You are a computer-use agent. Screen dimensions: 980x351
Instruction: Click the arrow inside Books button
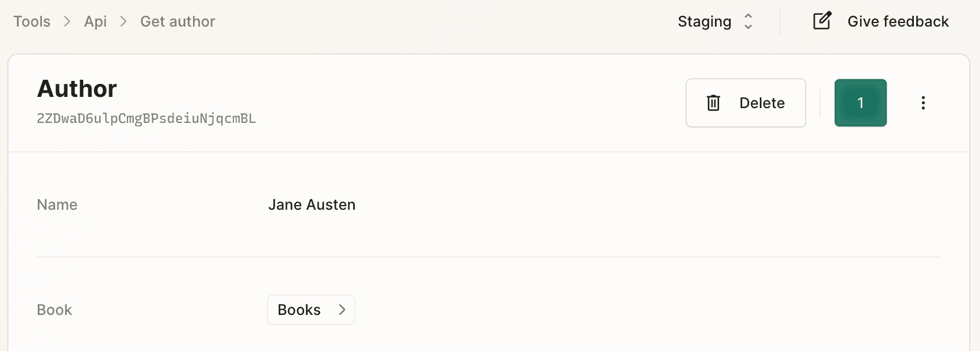342,310
